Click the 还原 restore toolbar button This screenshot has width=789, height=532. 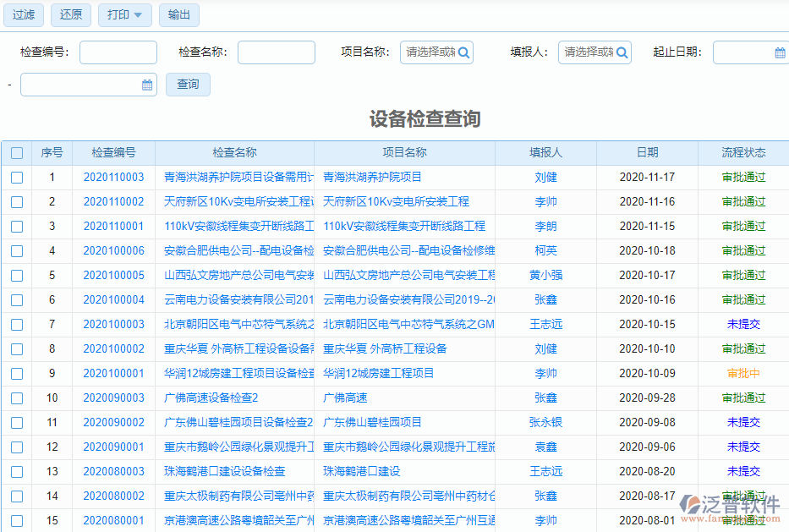point(70,15)
